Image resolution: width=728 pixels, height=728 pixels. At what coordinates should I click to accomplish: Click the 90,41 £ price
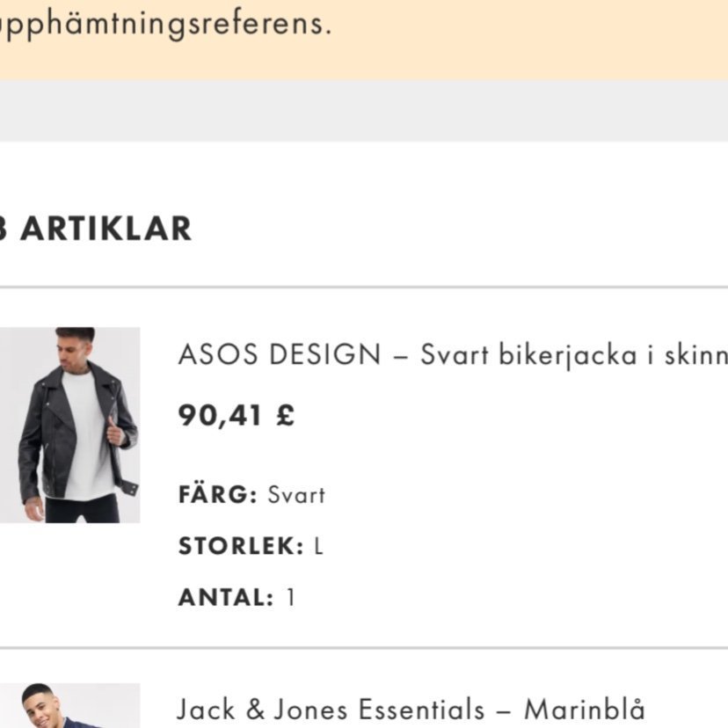237,415
